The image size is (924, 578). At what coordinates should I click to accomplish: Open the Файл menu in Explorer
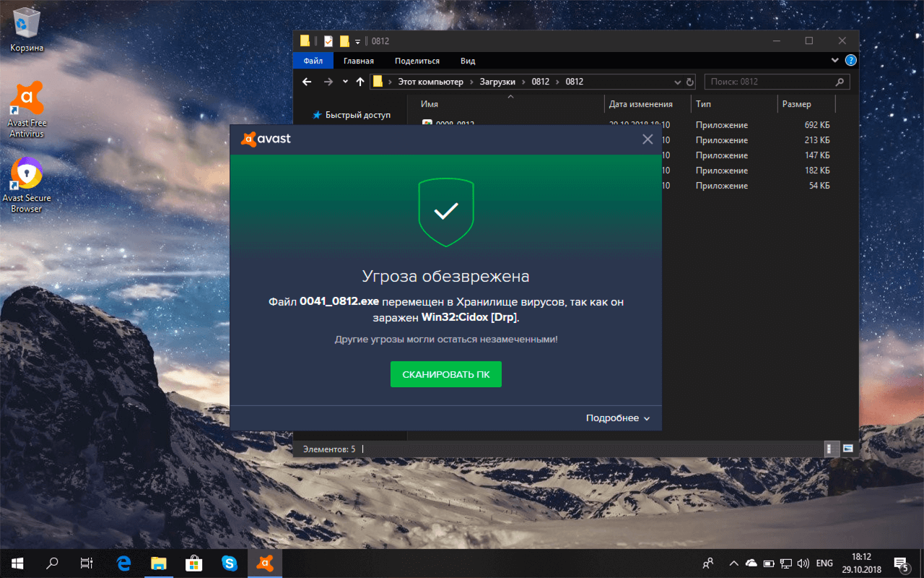point(312,61)
